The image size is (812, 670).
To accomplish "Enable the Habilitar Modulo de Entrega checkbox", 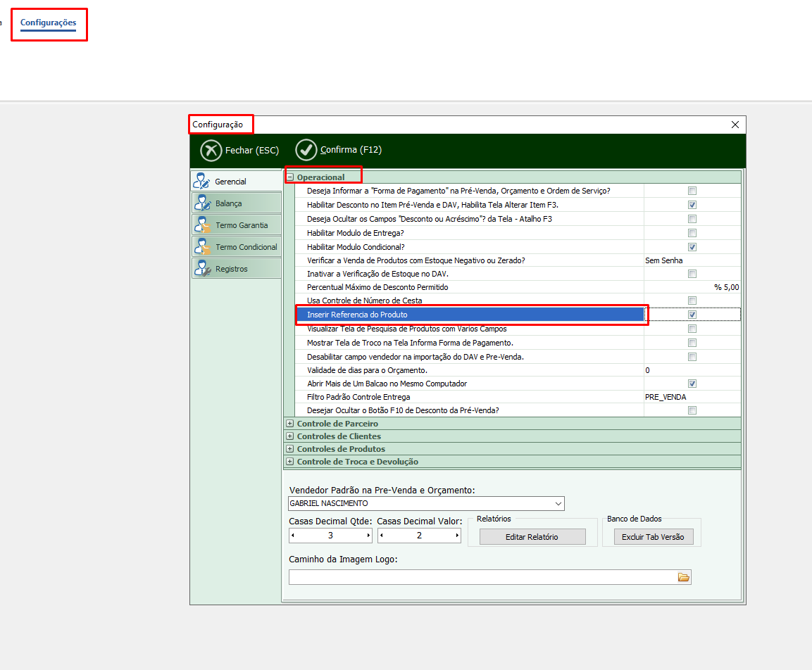I will (692, 233).
